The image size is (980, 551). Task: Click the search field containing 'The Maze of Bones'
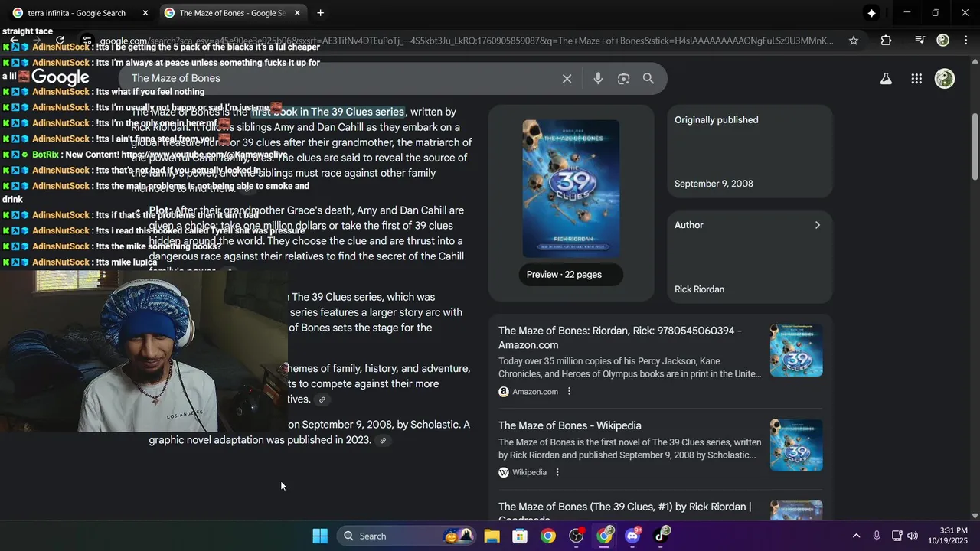341,78
